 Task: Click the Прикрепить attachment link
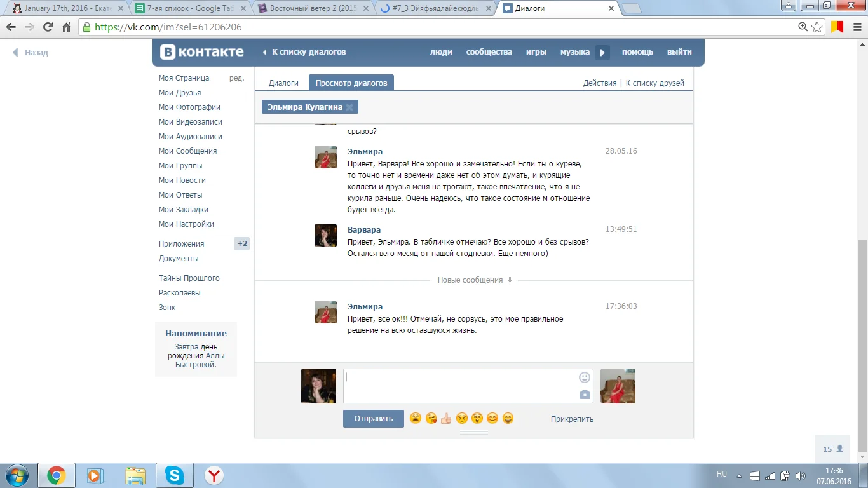[572, 419]
